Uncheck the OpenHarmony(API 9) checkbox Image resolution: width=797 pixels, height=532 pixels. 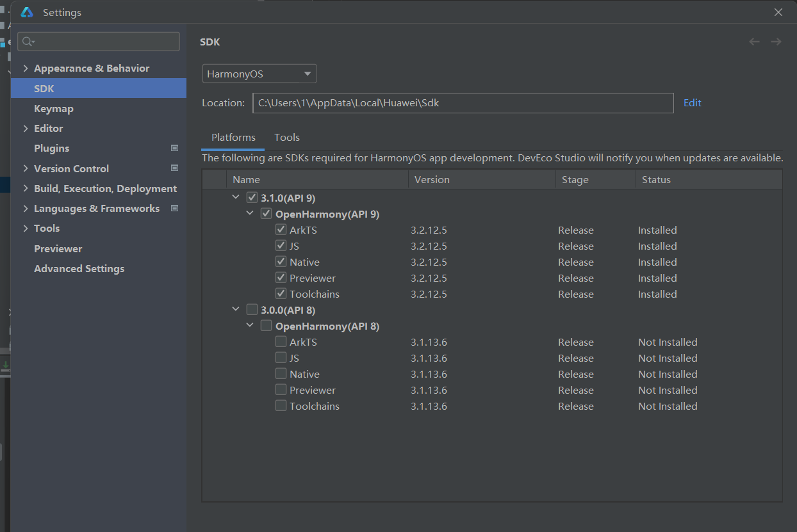pos(266,214)
